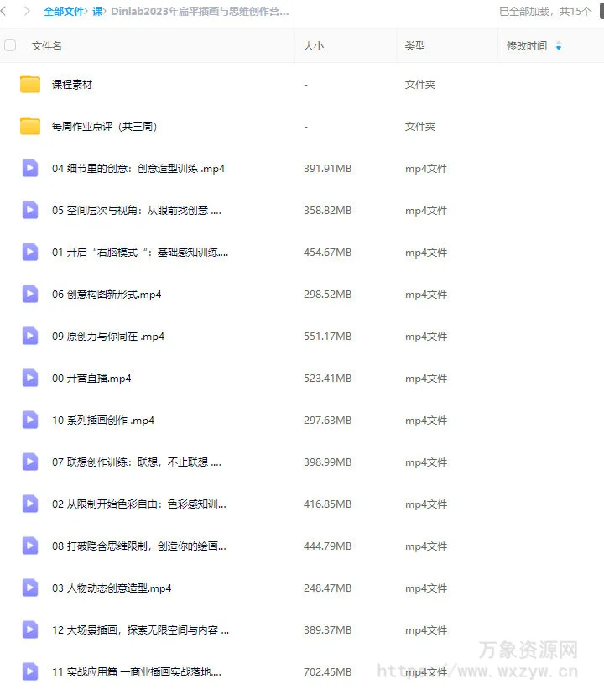Click video icon for 00 开营直播.mp4
The image size is (604, 700).
pos(30,379)
